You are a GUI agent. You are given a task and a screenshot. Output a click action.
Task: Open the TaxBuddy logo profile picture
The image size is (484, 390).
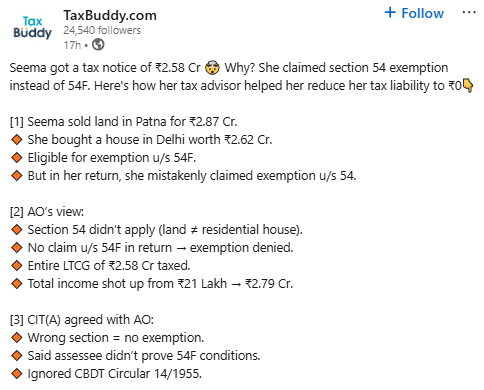(32, 28)
